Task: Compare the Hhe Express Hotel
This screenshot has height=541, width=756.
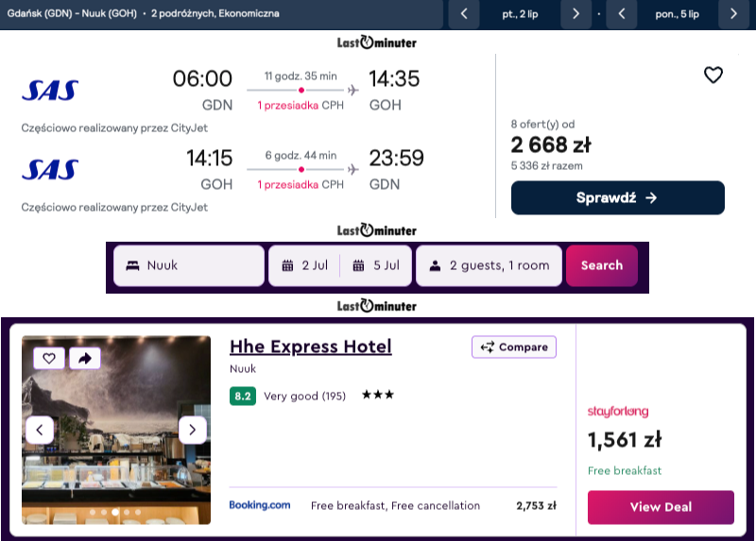Action: 514,347
